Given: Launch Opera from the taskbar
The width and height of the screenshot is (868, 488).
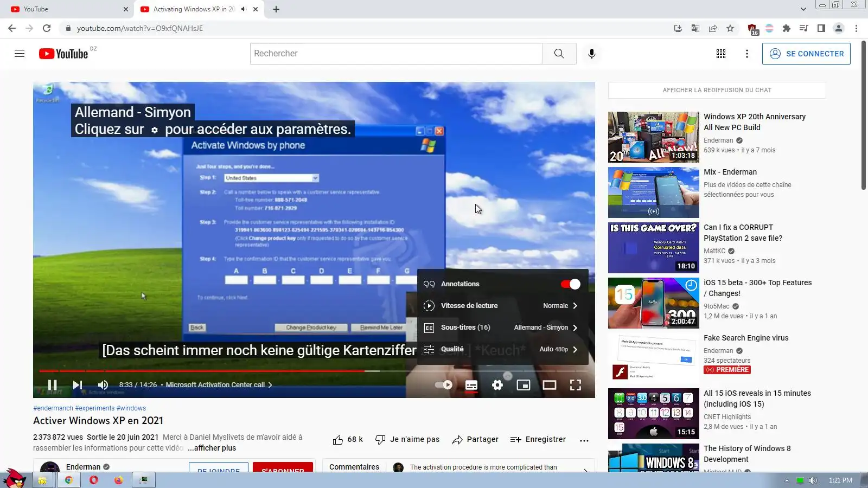Looking at the screenshot, I should point(94,480).
